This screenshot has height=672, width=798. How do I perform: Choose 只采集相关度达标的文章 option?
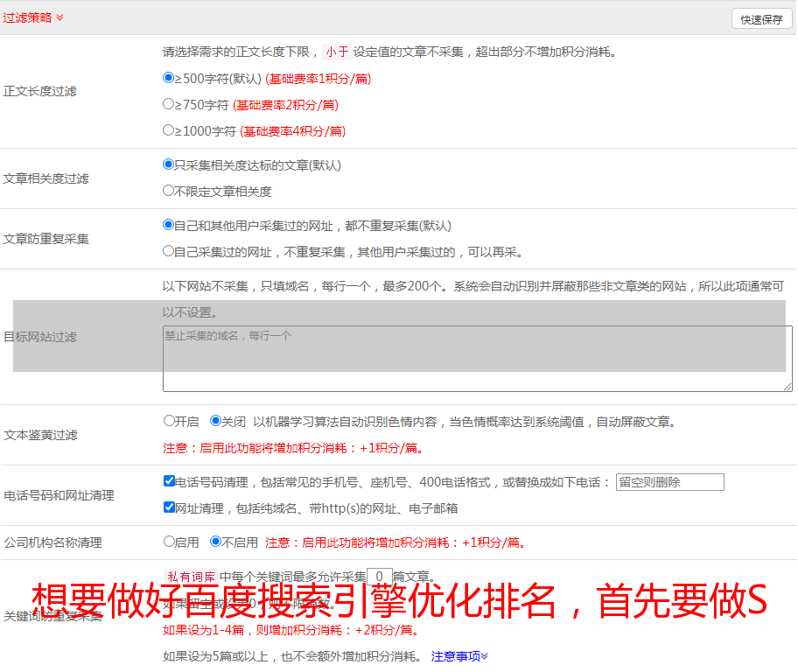click(x=169, y=164)
